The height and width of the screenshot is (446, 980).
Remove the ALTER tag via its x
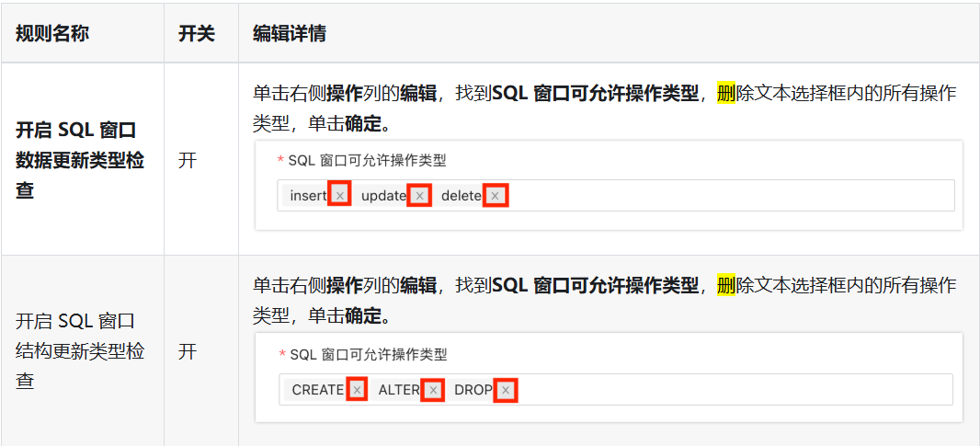point(432,390)
